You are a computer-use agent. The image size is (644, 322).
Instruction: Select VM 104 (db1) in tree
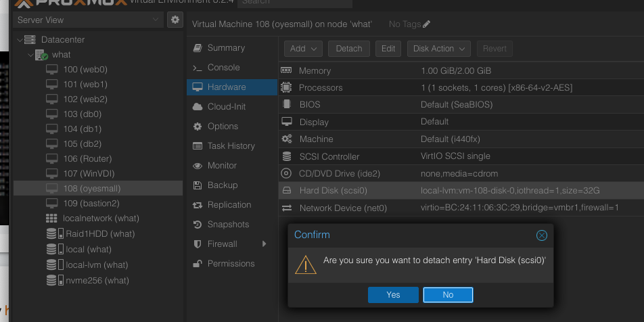click(x=97, y=129)
